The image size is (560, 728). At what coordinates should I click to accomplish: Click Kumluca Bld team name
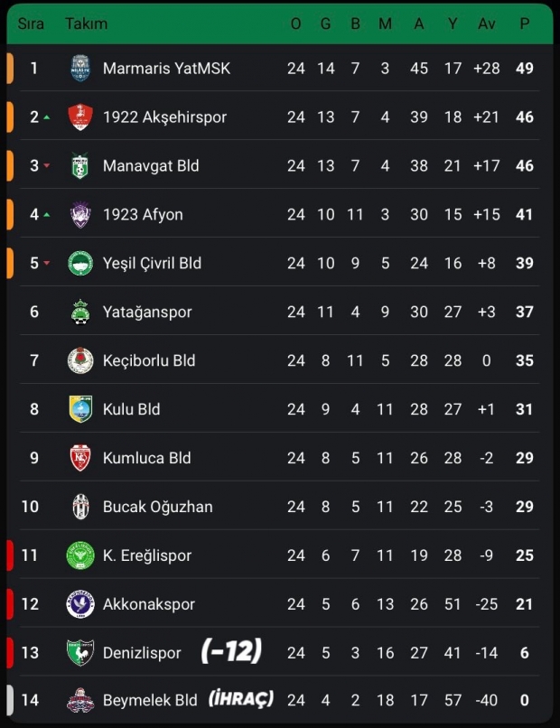pyautogui.click(x=146, y=458)
